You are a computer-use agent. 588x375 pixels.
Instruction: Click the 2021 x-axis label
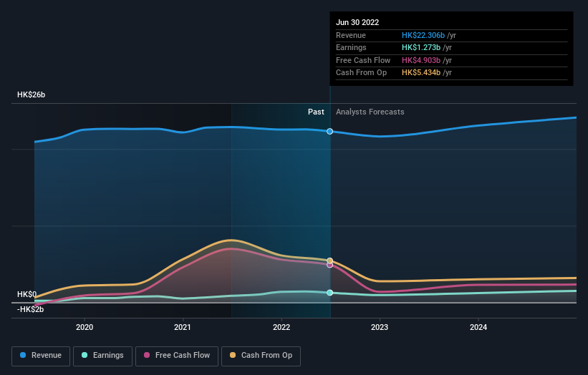182,327
